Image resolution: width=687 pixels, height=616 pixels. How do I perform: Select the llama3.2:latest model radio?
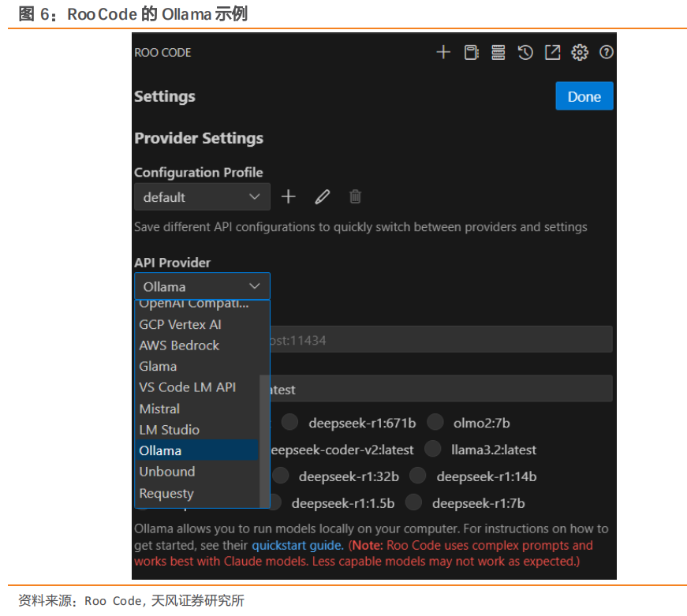[x=432, y=449]
